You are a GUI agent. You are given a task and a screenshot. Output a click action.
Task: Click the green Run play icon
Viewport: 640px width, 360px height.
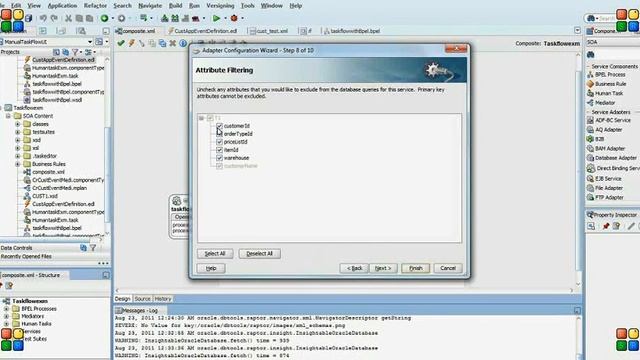[x=216, y=18]
